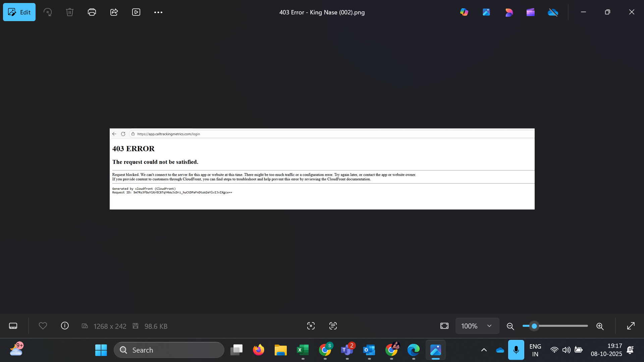Start slideshow using play icon

(x=136, y=12)
